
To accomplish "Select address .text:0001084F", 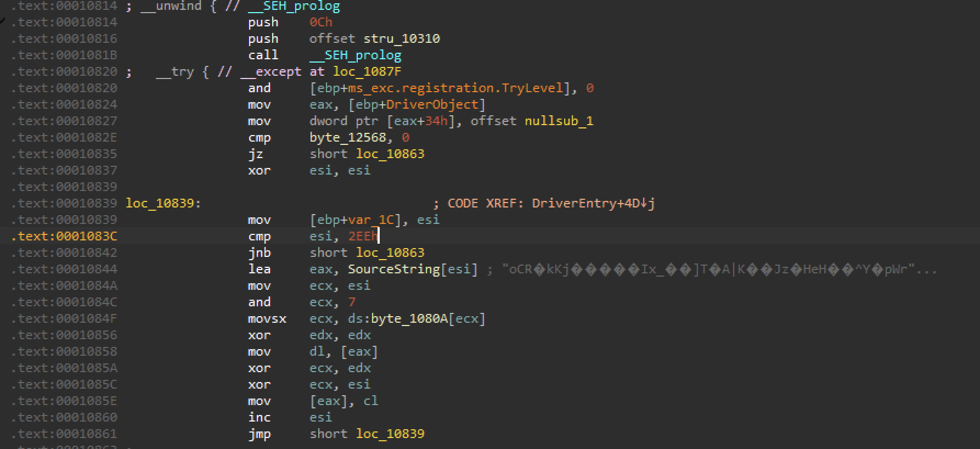I will click(64, 318).
